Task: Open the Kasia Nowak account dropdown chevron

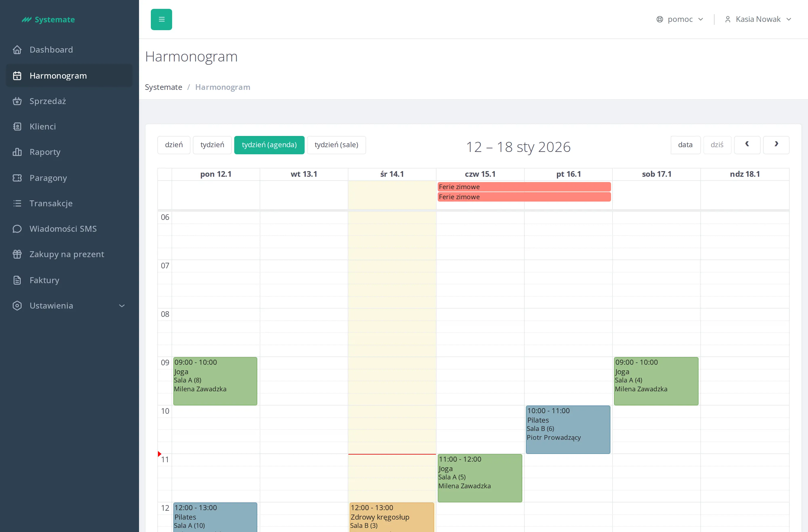Action: 789,19
